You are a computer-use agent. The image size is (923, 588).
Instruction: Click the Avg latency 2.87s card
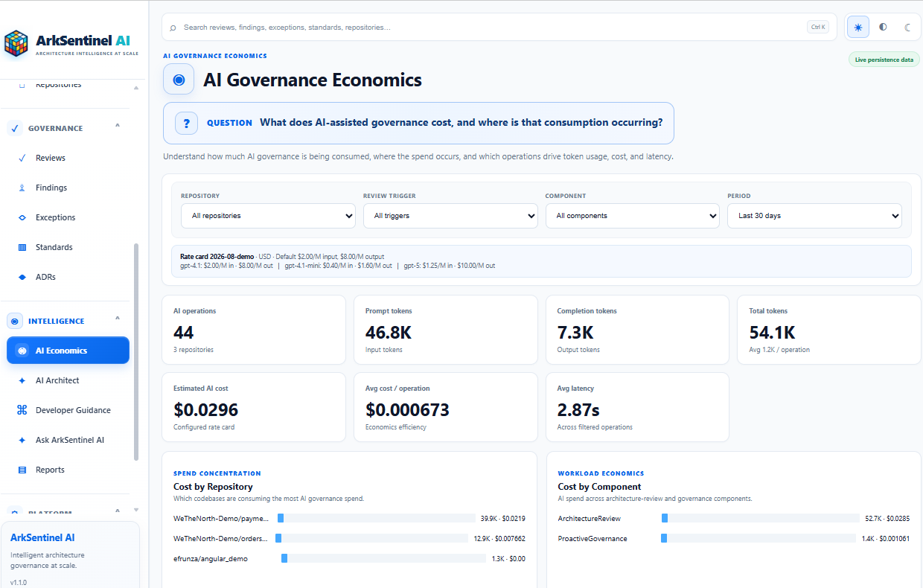pyautogui.click(x=637, y=407)
